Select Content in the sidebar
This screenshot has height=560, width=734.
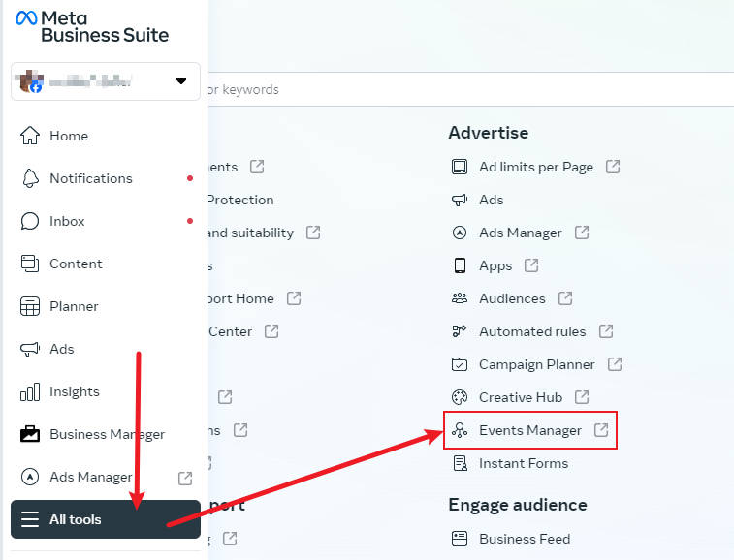point(76,264)
